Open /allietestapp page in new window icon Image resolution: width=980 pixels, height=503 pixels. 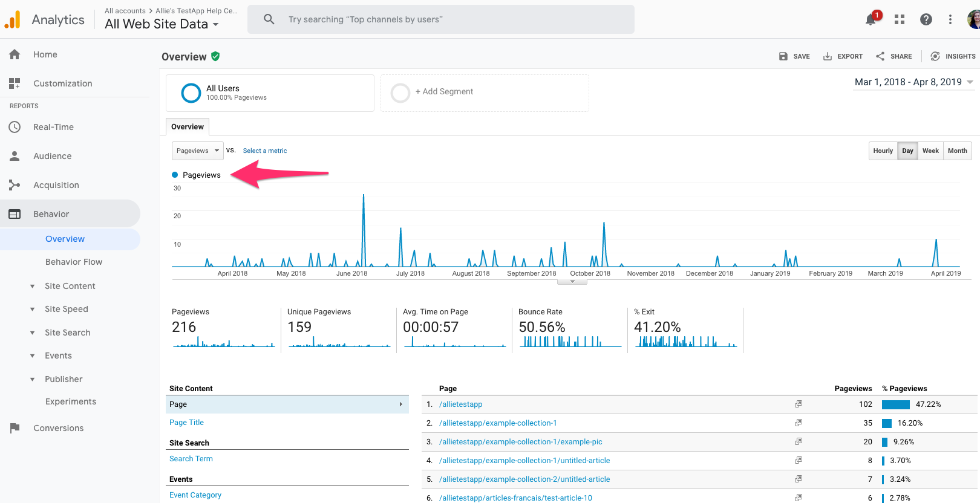(799, 404)
